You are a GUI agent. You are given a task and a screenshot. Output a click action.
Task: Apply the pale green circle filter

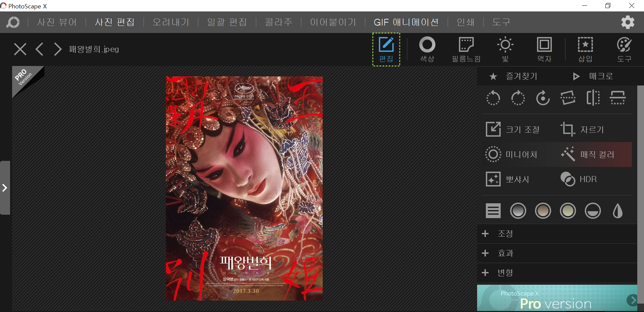(568, 211)
